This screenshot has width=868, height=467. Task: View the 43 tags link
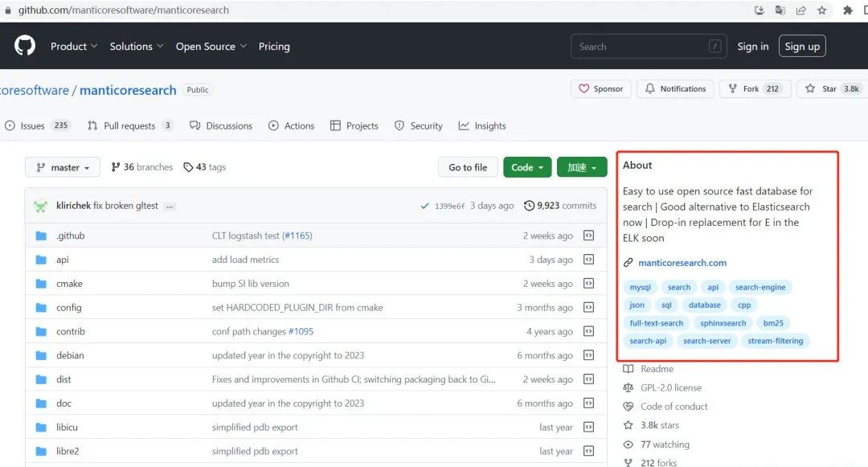(x=205, y=167)
